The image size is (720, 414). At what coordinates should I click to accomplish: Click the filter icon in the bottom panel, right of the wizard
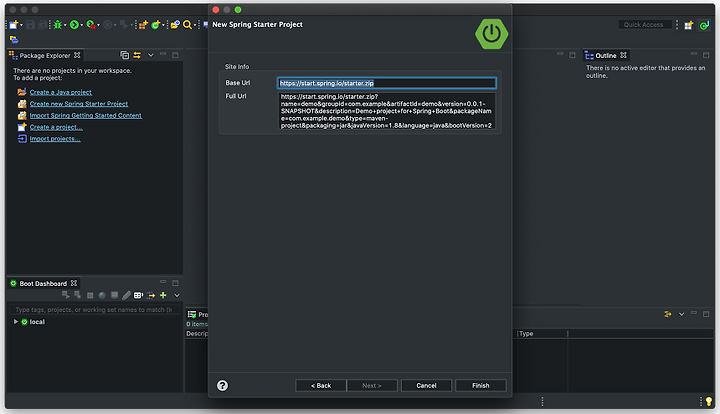click(668, 314)
